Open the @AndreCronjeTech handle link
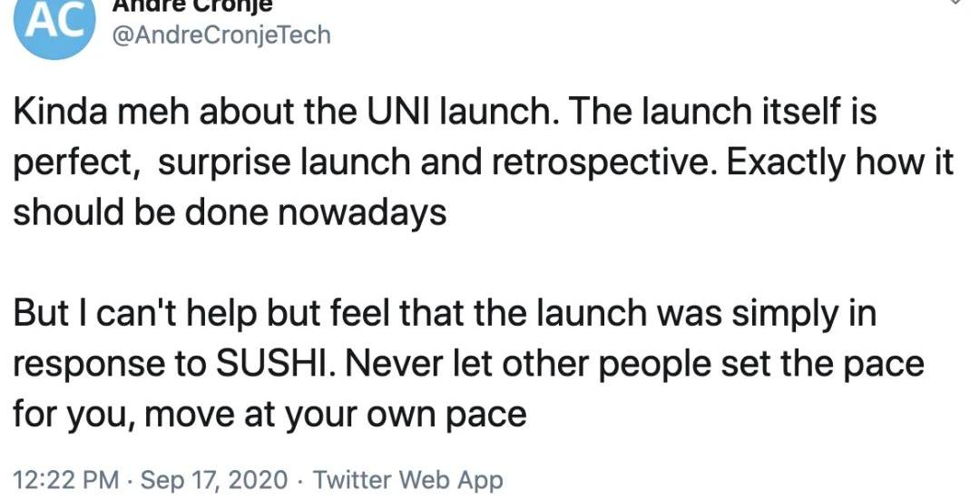 pyautogui.click(x=220, y=35)
